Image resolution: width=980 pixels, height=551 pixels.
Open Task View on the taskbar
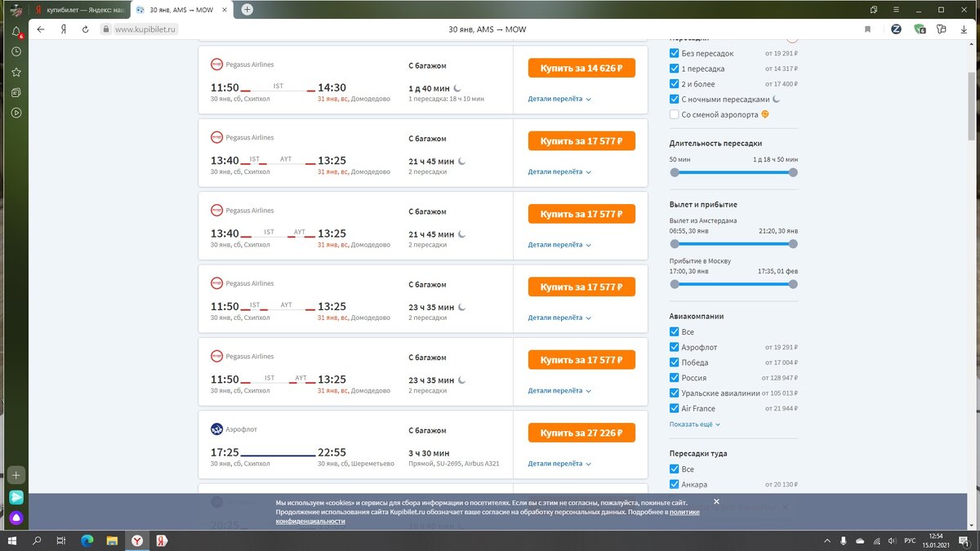coord(61,540)
